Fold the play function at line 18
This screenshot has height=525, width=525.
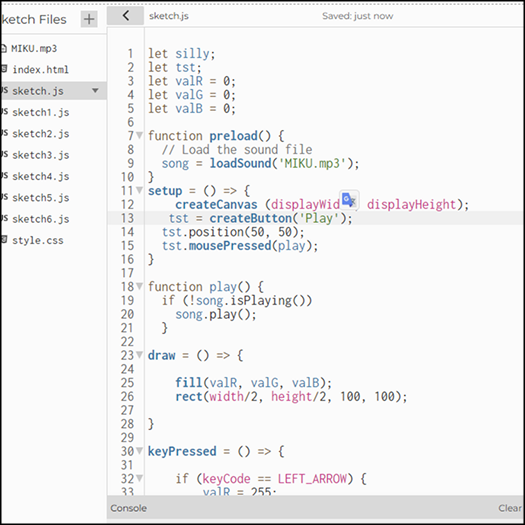coord(139,286)
